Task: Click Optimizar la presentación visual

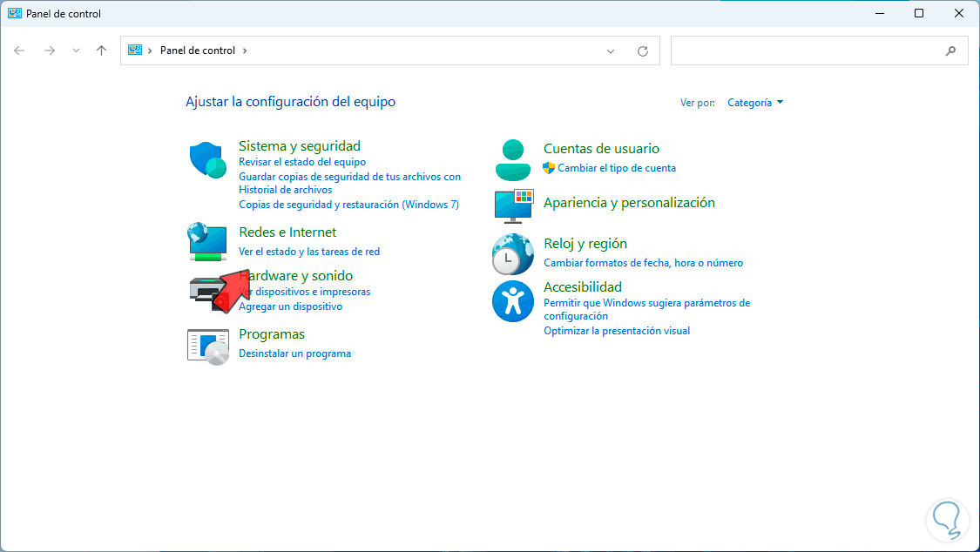Action: pyautogui.click(x=617, y=331)
